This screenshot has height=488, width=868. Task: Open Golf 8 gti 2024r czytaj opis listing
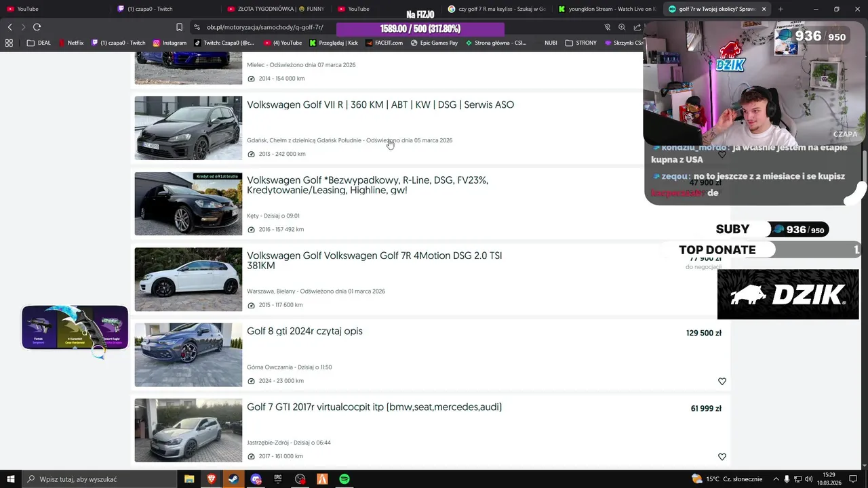(304, 331)
